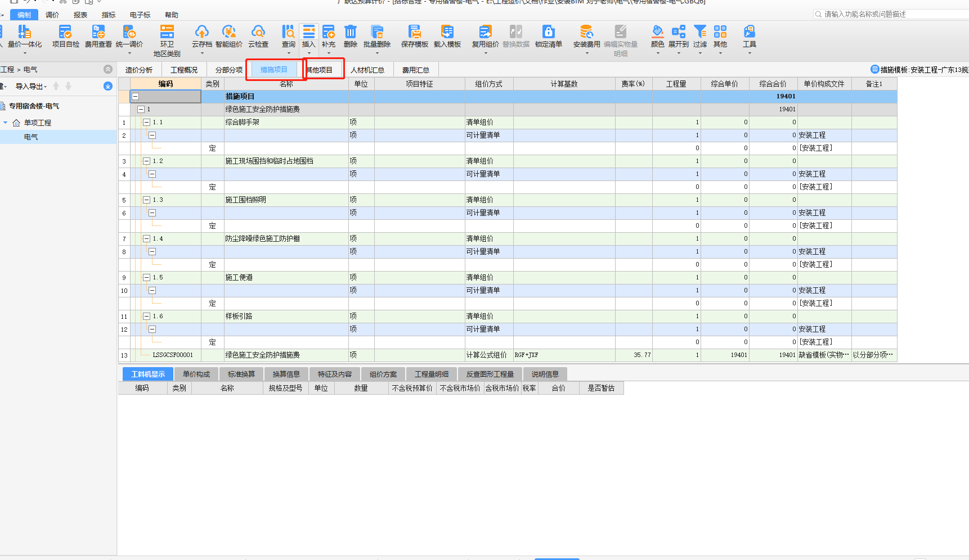Screen dimensions: 969x560
Task: Switch to 工程概况 tab
Action: coord(184,70)
